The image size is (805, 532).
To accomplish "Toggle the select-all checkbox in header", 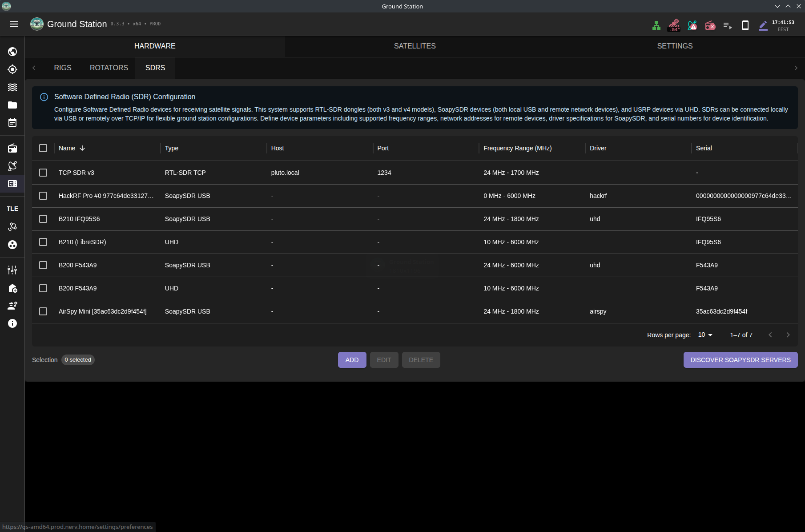I will [x=43, y=148].
